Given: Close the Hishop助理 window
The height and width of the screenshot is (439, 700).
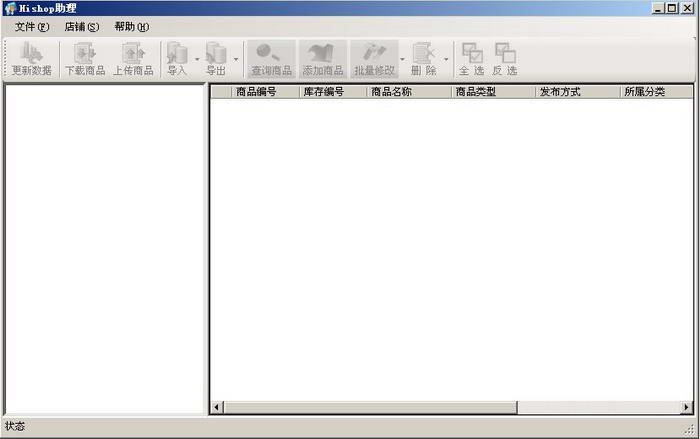Looking at the screenshot, I should [688, 8].
